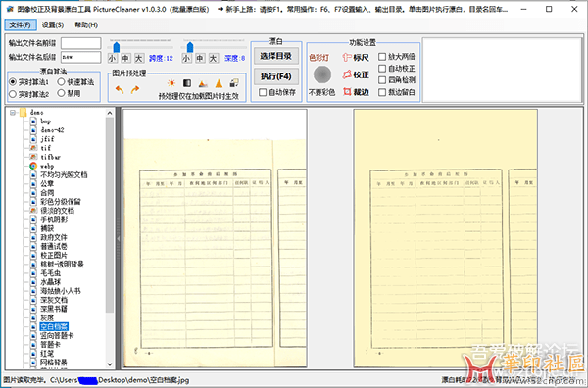This screenshot has width=588, height=388.
Task: Select the 禁用 radio button
Action: pos(62,93)
